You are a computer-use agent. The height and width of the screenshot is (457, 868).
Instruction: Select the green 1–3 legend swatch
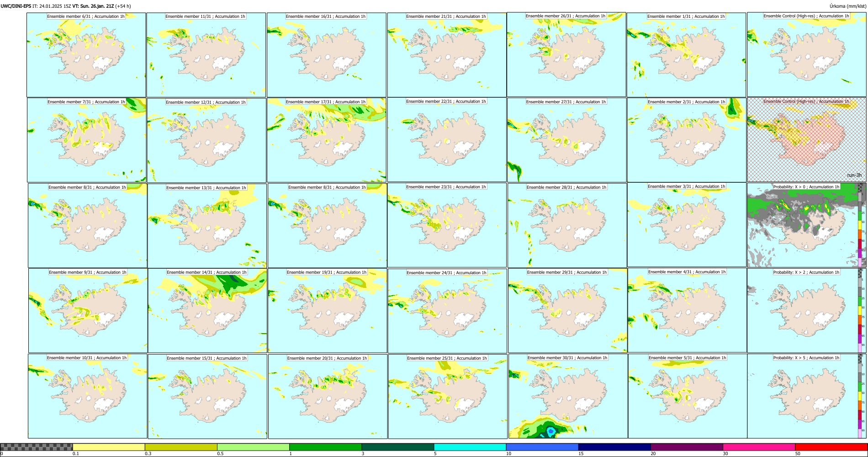coord(325,447)
